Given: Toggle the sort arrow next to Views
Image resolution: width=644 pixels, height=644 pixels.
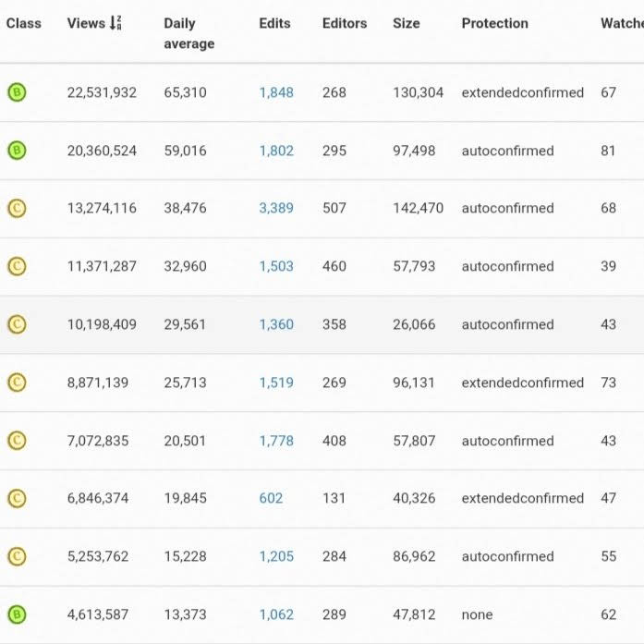Looking at the screenshot, I should [115, 23].
